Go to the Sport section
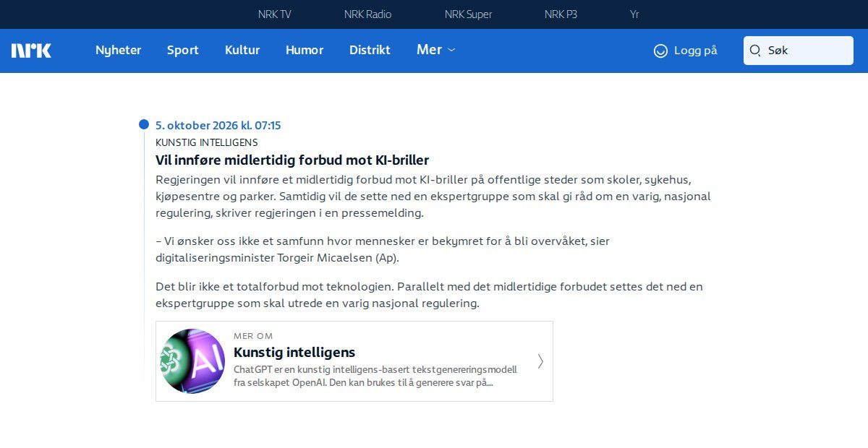The width and height of the screenshot is (868, 448). tap(183, 50)
